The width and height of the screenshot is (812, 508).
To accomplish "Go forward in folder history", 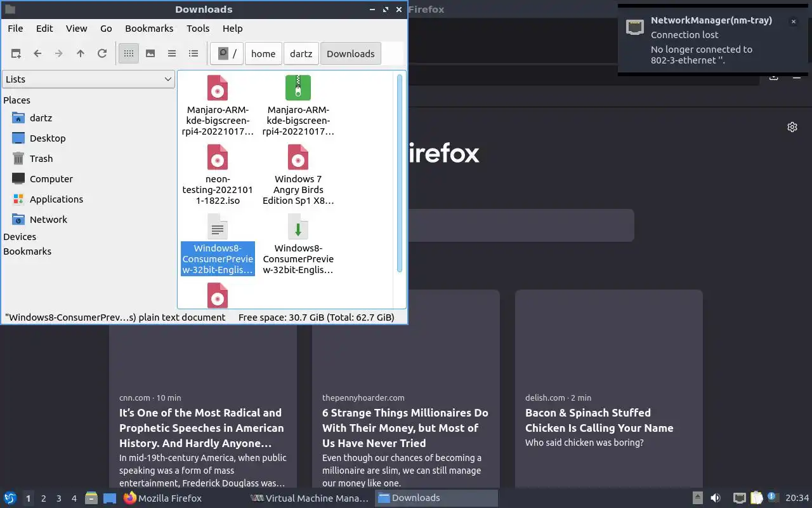I will (59, 54).
